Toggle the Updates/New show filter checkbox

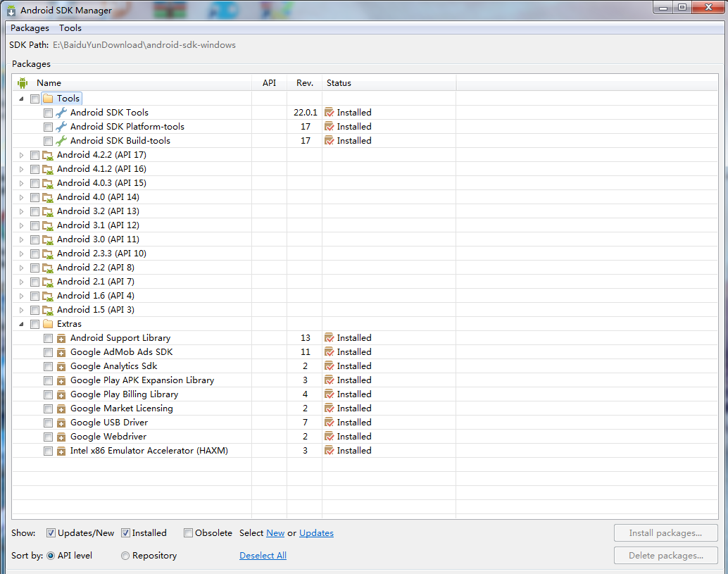point(51,533)
